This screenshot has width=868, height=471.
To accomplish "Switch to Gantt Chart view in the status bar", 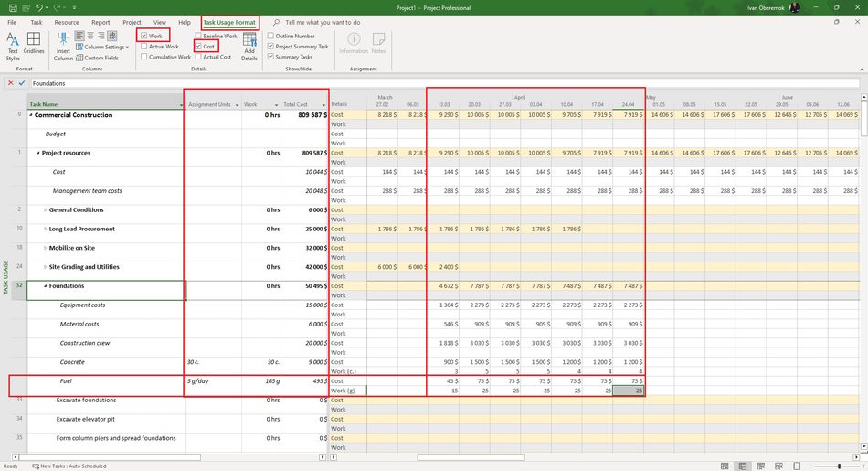I will pos(725,466).
